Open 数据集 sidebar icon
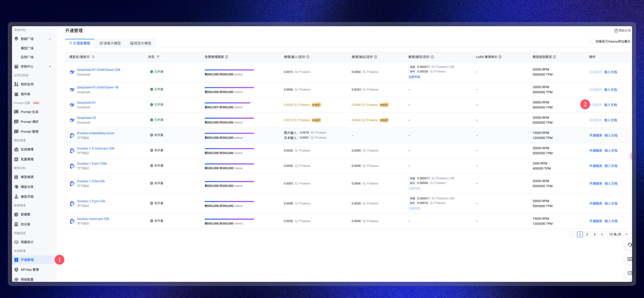Screen dimensions: 644x298 [16, 214]
